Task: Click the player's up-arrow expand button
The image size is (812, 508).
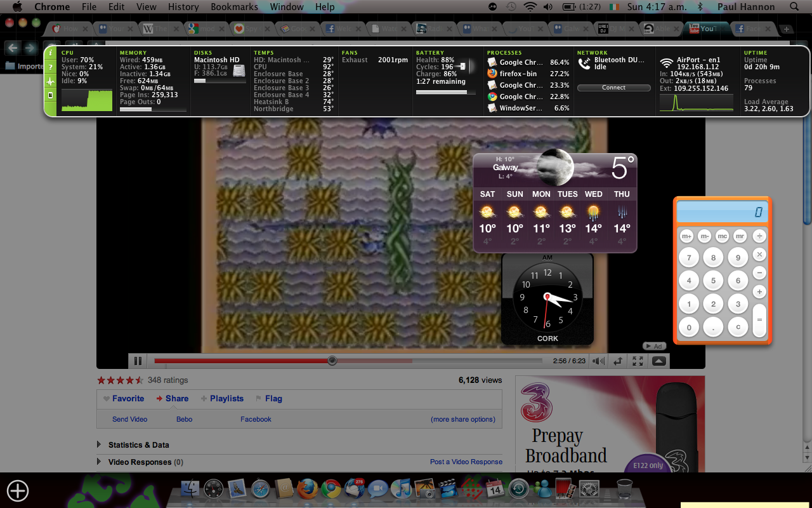Action: coord(659,361)
